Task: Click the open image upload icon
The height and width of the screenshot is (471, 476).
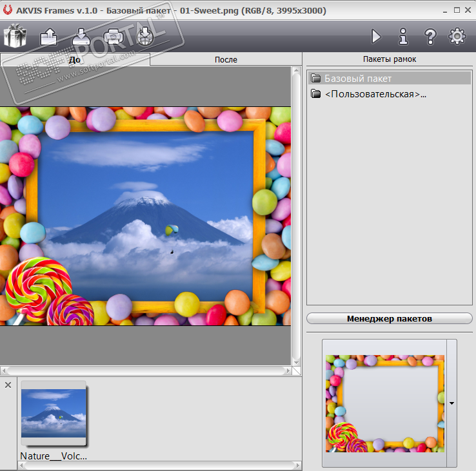Action: [48, 37]
